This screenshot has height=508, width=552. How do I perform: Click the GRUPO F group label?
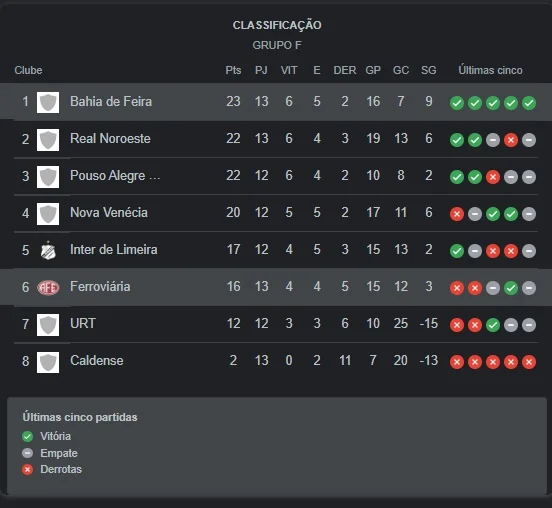coord(277,45)
